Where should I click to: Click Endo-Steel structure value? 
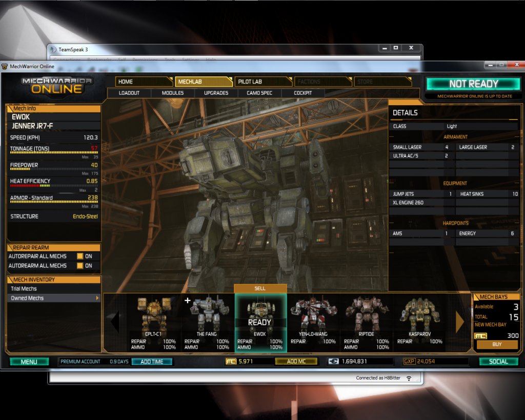coord(86,216)
